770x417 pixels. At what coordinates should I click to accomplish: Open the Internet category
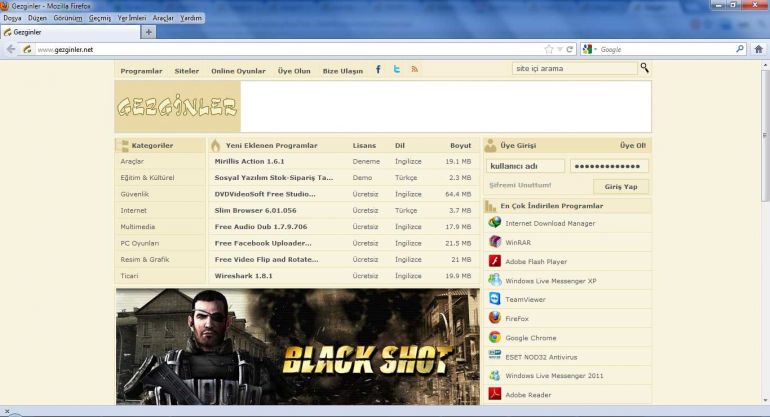(134, 210)
